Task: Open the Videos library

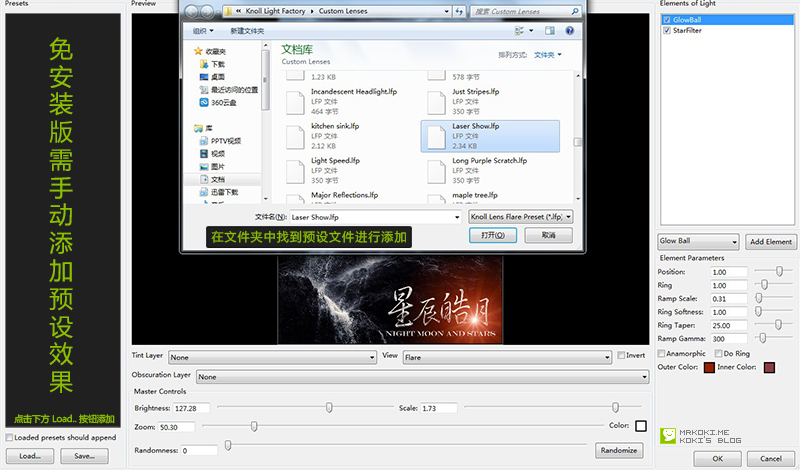Action: pyautogui.click(x=212, y=154)
